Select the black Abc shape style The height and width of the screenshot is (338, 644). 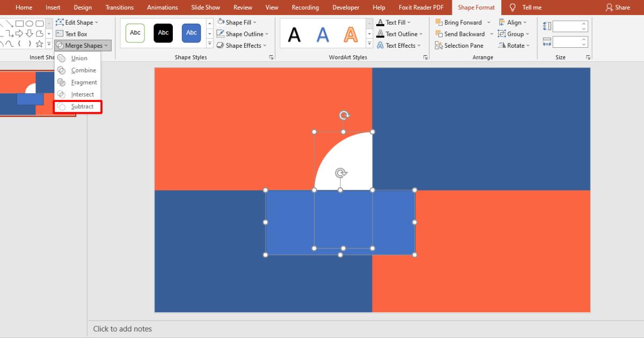163,33
